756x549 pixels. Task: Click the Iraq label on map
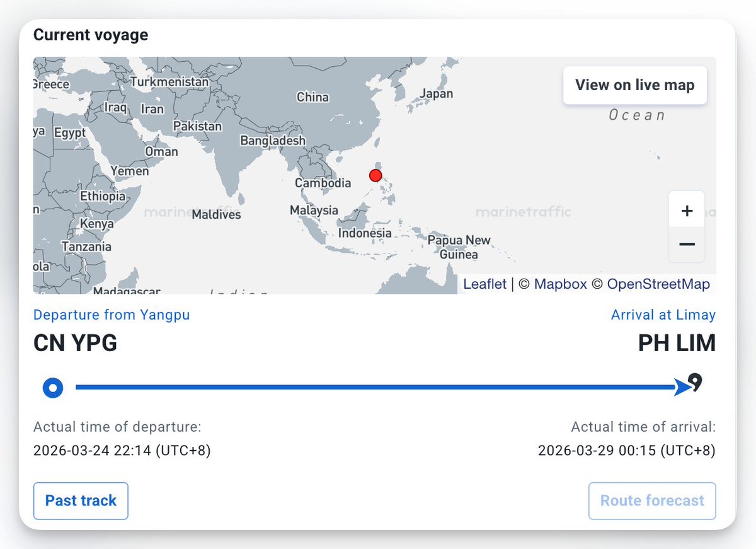click(x=116, y=107)
